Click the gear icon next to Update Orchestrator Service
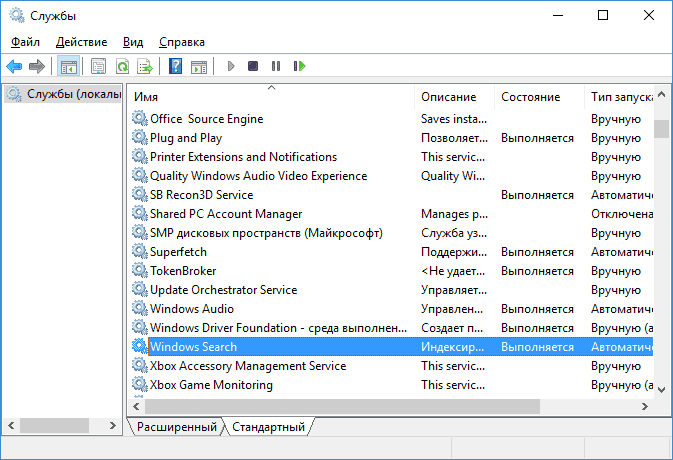The height and width of the screenshot is (460, 673). (x=139, y=289)
